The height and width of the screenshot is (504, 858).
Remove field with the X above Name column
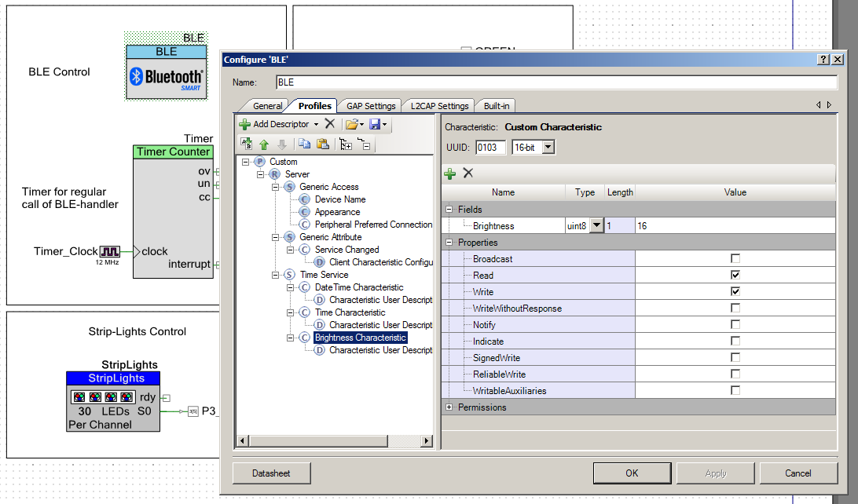467,173
